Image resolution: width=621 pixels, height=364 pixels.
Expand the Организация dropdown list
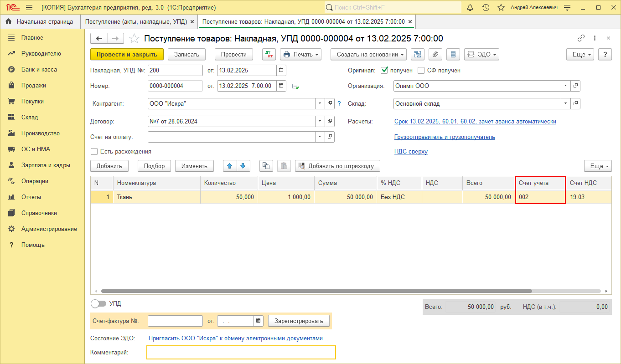click(565, 86)
